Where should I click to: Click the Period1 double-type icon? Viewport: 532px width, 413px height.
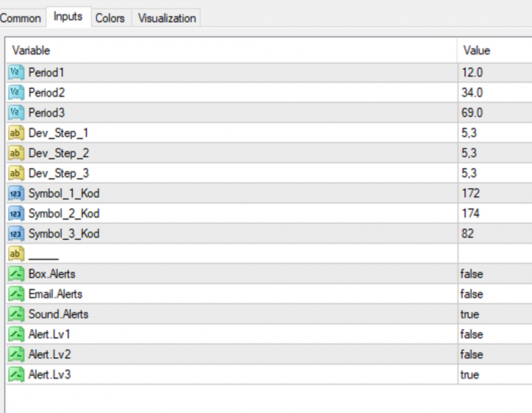(16, 72)
